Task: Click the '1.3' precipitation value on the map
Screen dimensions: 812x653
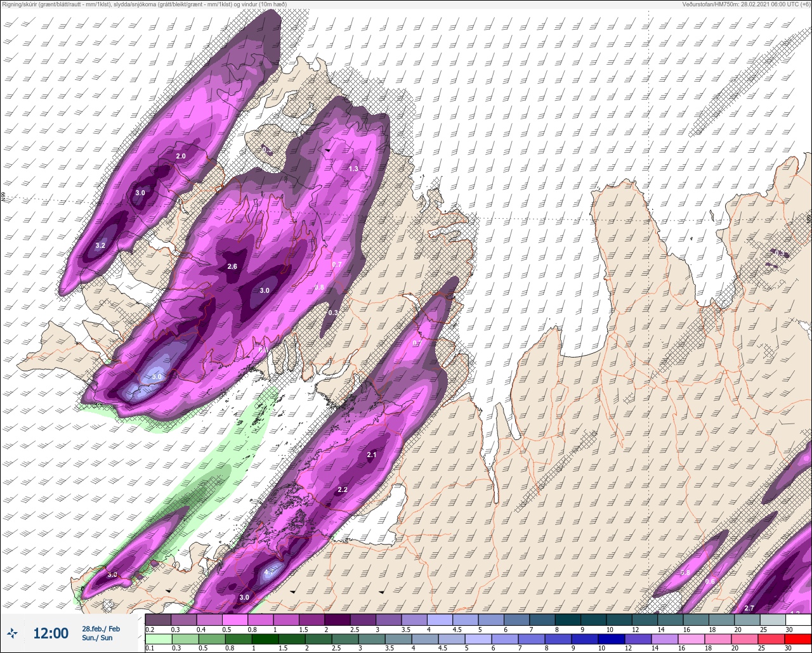Action: [354, 169]
